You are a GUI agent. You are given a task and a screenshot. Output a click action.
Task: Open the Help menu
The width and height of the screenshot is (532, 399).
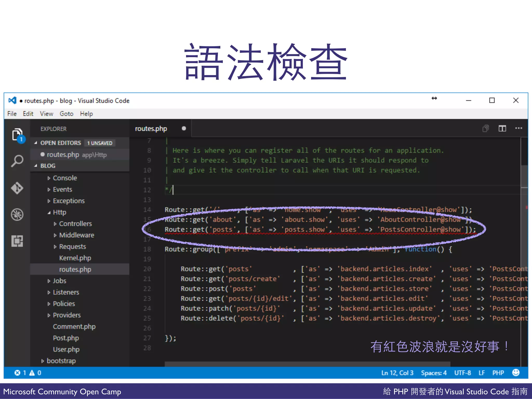point(86,114)
